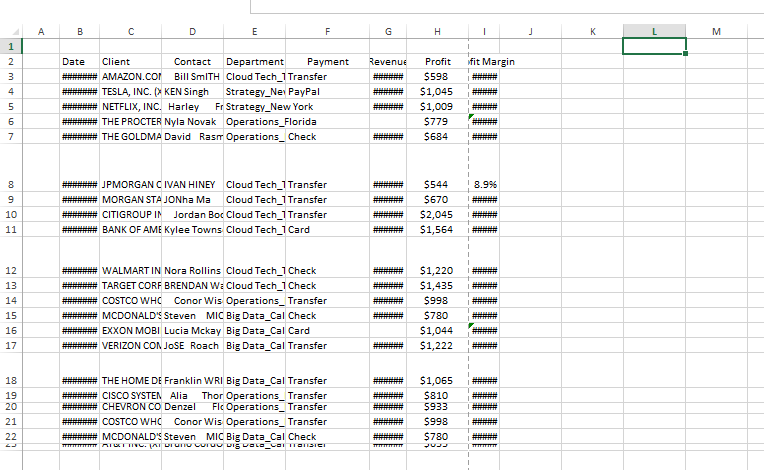Select column A header

tap(41, 32)
